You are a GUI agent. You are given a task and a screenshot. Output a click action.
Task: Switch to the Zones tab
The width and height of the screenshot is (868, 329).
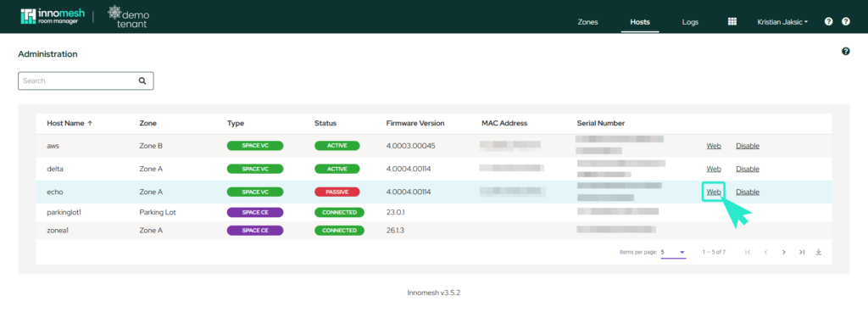(x=587, y=22)
